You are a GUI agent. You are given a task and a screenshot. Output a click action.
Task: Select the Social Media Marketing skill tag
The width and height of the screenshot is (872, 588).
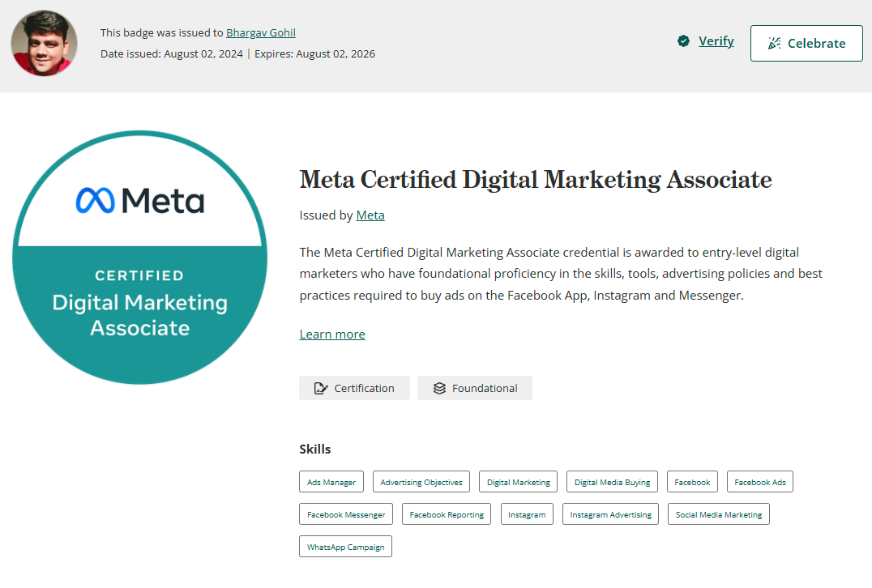[x=718, y=513]
